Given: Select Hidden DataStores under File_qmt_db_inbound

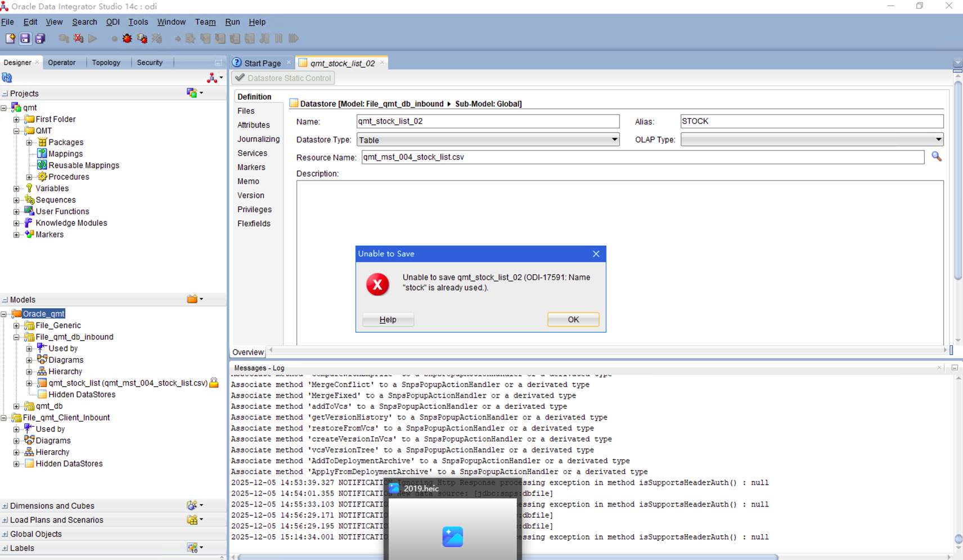Looking at the screenshot, I should [x=82, y=395].
